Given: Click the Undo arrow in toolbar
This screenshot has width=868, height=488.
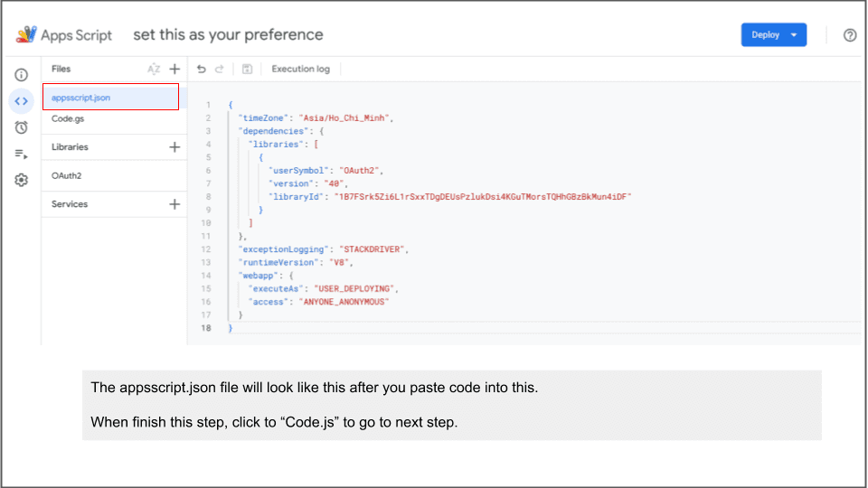Looking at the screenshot, I should (202, 69).
